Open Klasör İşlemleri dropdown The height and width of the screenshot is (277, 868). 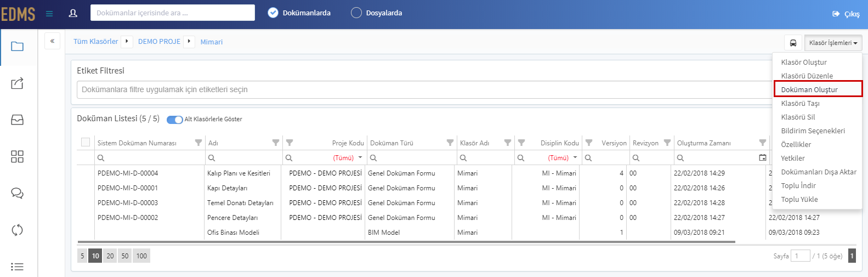(833, 43)
